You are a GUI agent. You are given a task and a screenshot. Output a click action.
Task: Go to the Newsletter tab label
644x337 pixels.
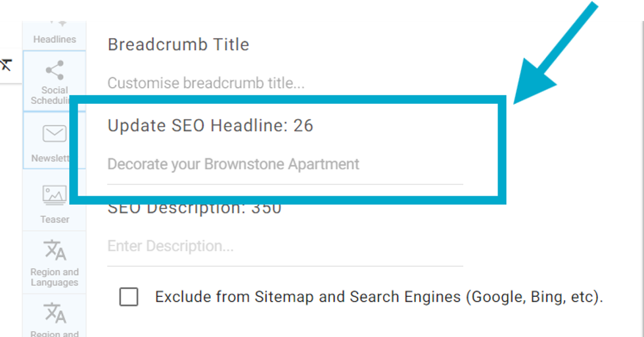click(x=51, y=158)
